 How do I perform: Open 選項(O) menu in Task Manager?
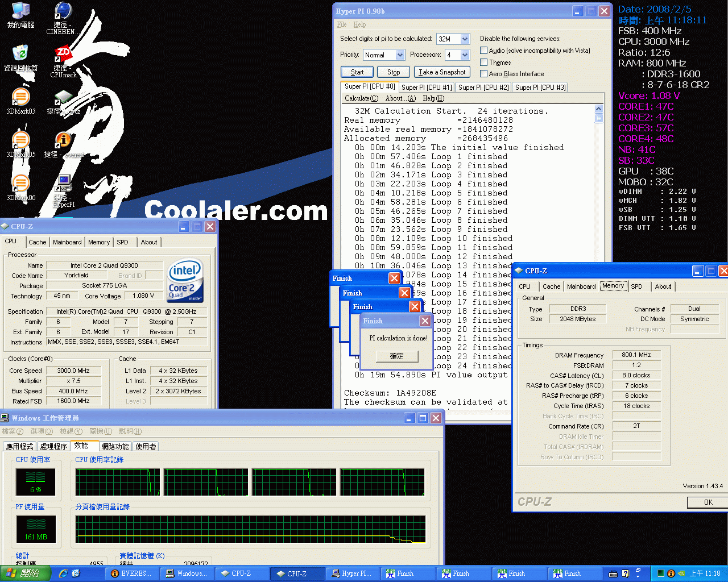(42, 431)
